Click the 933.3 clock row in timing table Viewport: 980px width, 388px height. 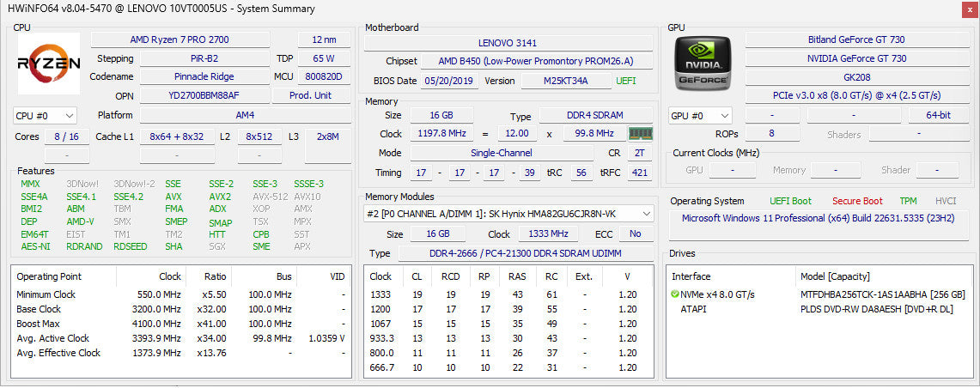pyautogui.click(x=508, y=338)
